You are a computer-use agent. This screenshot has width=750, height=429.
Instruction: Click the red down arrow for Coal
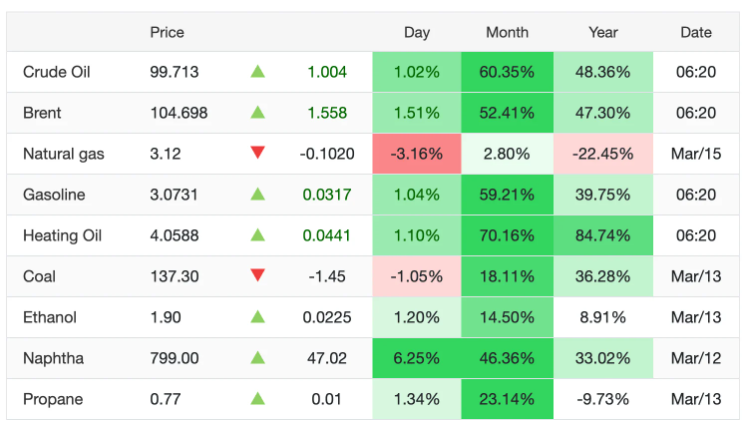pyautogui.click(x=258, y=276)
